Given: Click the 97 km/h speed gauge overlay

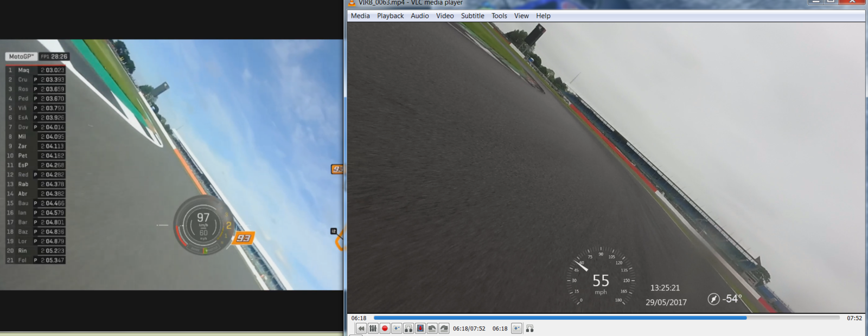Looking at the screenshot, I should point(203,225).
